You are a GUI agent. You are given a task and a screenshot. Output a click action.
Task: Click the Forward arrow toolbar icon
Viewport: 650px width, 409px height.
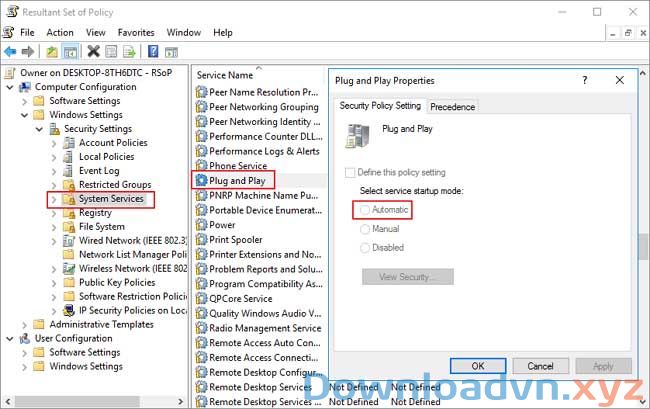[28, 52]
